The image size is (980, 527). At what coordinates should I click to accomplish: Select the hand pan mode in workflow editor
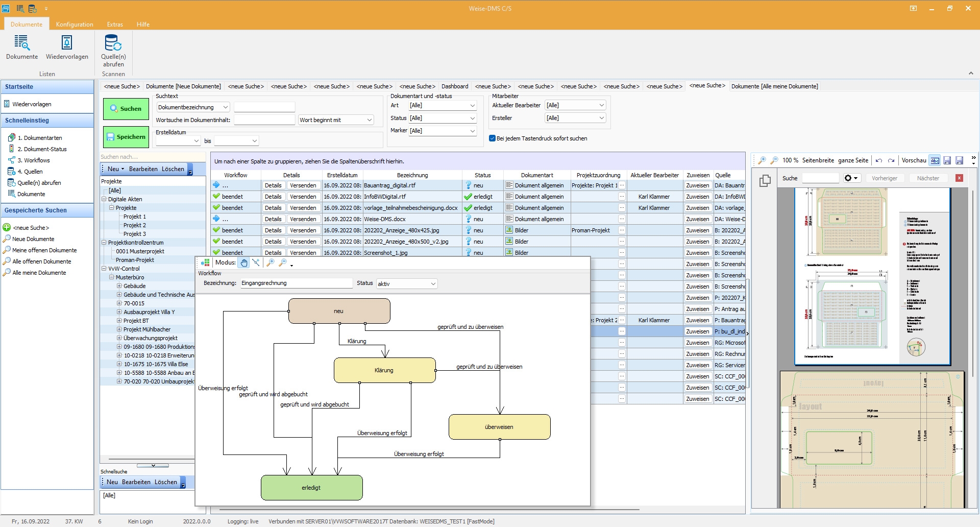pyautogui.click(x=244, y=262)
